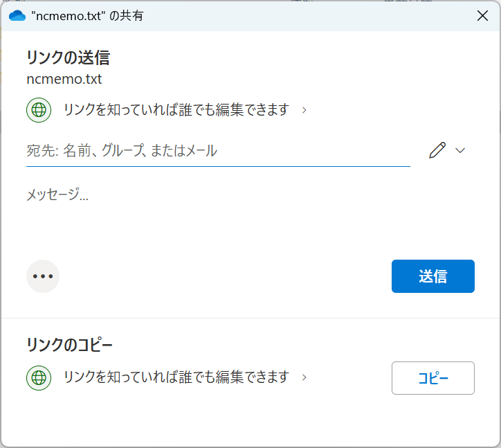Screen dimensions: 501x448
Task: Click the OneDrive cloud icon in title bar
Action: pos(17,16)
